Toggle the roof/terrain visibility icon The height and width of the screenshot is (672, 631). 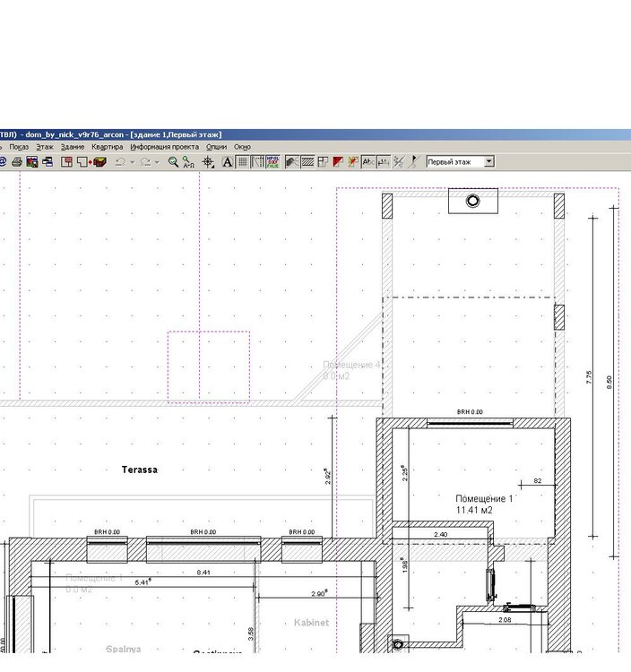coord(292,162)
